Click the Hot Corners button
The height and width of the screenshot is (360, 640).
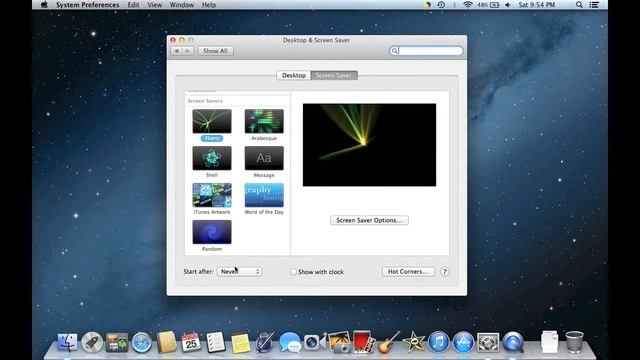click(408, 271)
